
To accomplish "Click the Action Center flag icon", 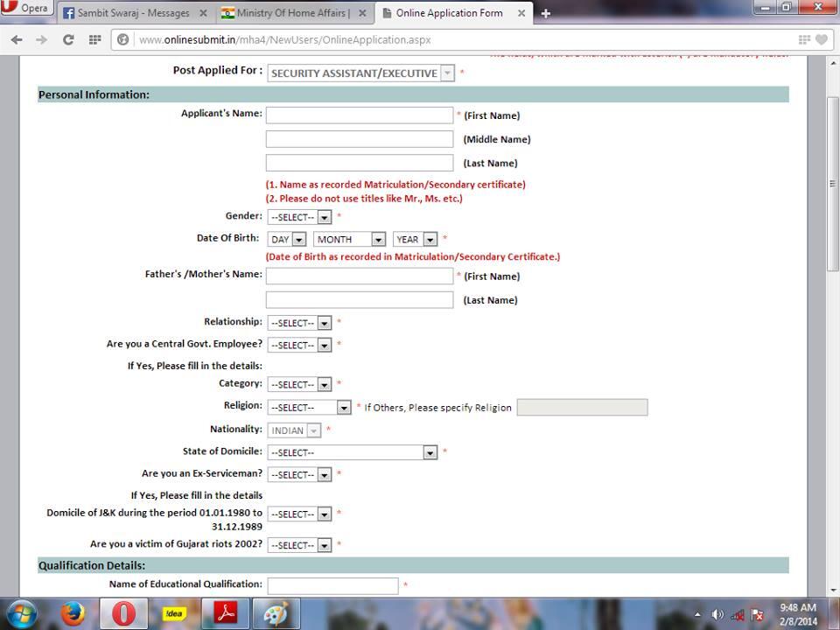I will click(758, 615).
